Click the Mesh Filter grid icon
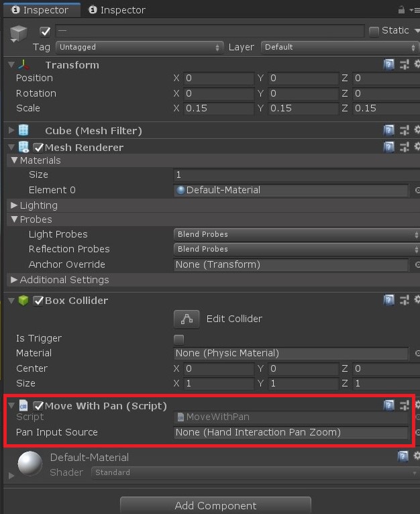 tap(23, 130)
